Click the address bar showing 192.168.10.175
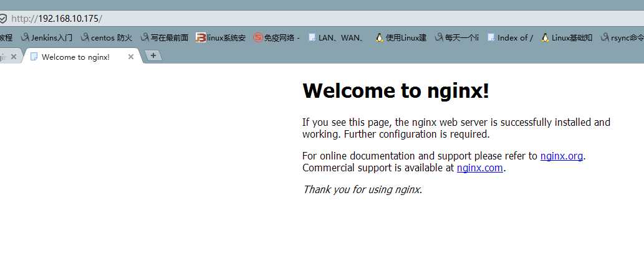This screenshot has width=644, height=261. tap(322, 19)
